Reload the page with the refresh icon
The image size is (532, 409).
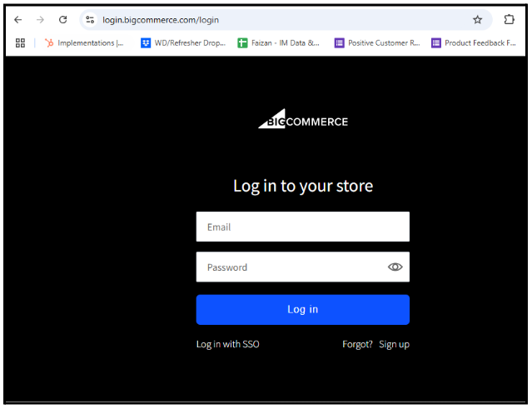[x=62, y=20]
